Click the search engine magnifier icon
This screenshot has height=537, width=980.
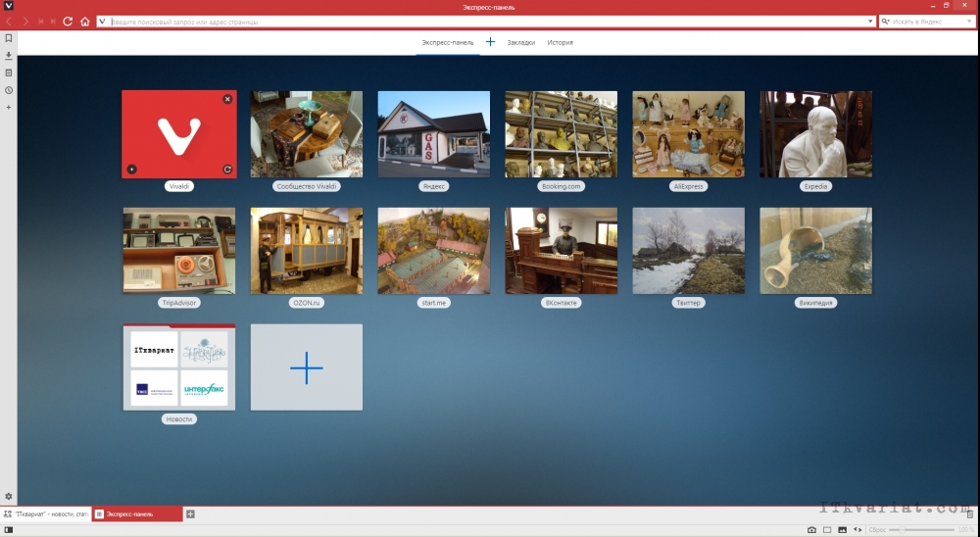(x=885, y=22)
